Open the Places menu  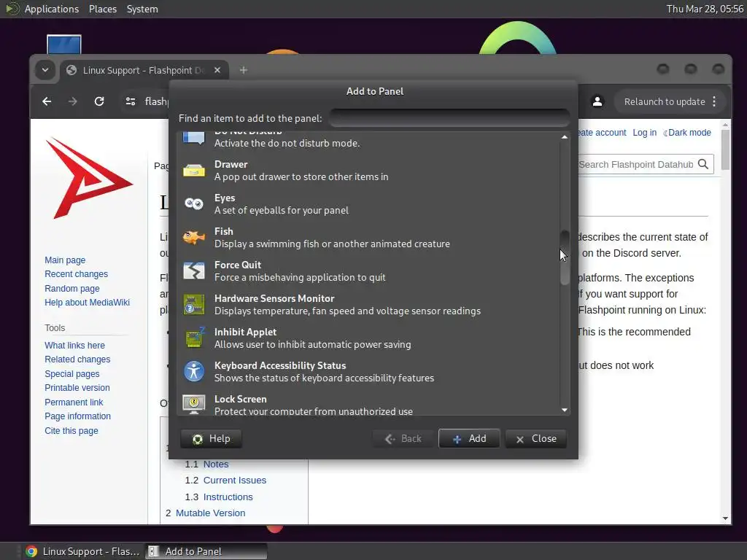click(103, 9)
